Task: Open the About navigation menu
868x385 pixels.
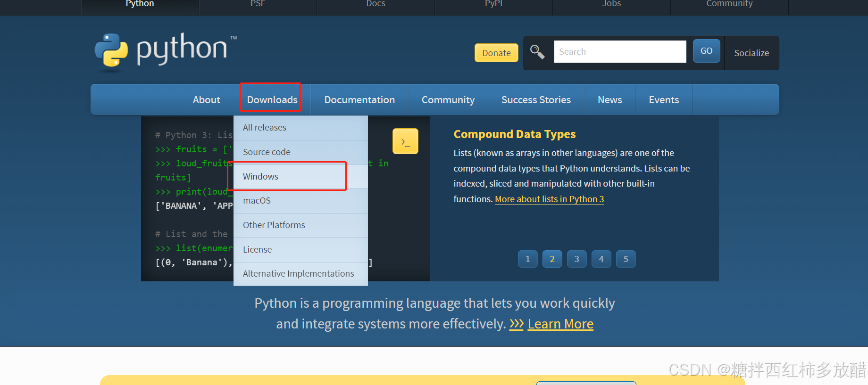Action: pos(206,100)
